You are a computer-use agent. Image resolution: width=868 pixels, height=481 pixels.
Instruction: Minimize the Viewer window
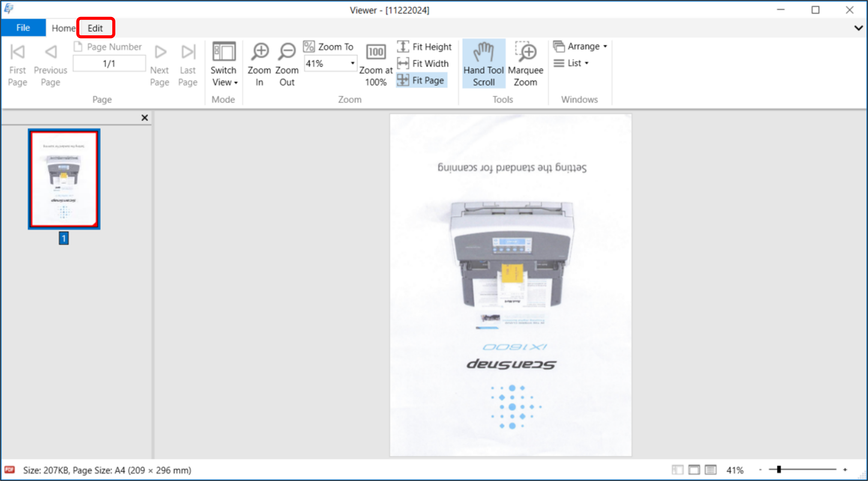pyautogui.click(x=781, y=10)
